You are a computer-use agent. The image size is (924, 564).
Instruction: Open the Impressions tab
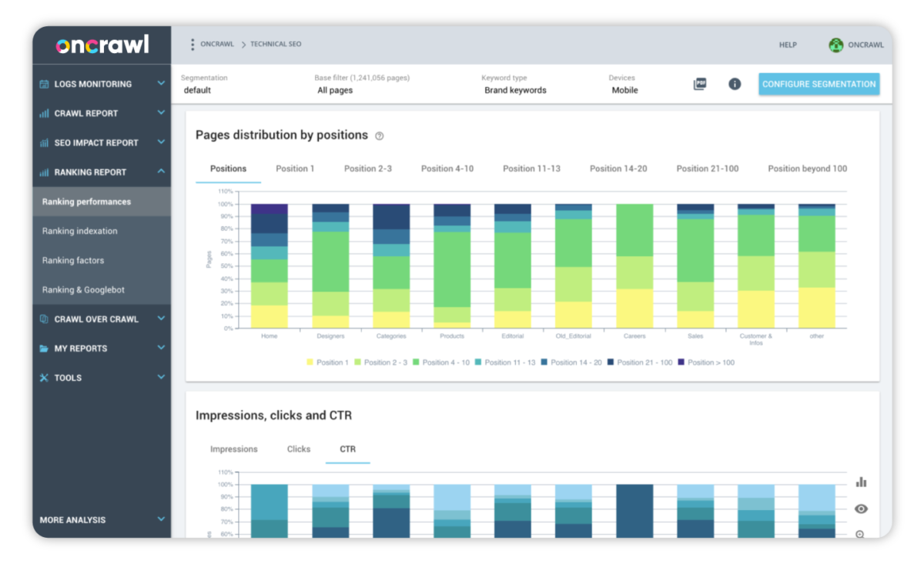point(234,449)
